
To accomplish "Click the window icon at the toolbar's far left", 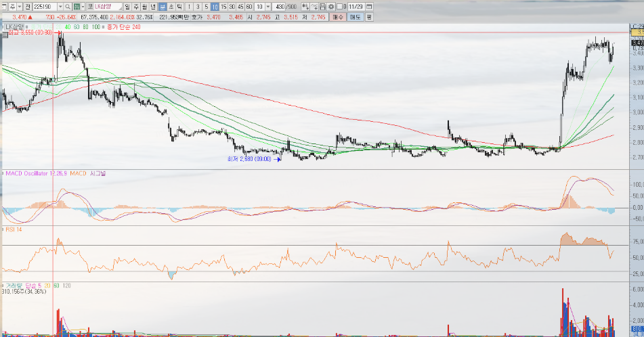I will pyautogui.click(x=3, y=7).
